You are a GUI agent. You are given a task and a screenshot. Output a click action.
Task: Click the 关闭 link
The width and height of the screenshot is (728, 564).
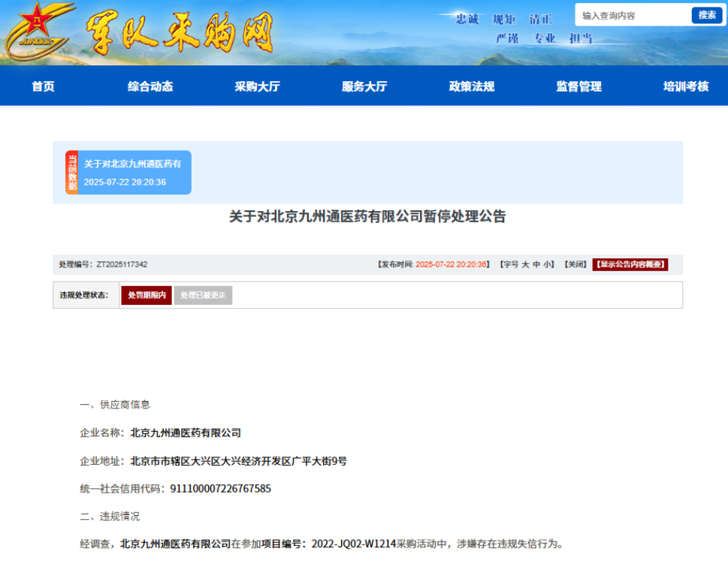click(575, 264)
